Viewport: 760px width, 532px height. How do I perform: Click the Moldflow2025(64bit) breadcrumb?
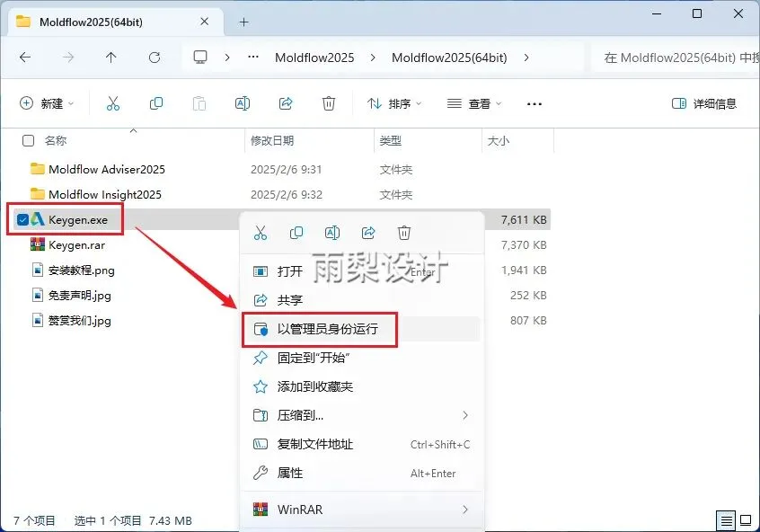click(449, 58)
